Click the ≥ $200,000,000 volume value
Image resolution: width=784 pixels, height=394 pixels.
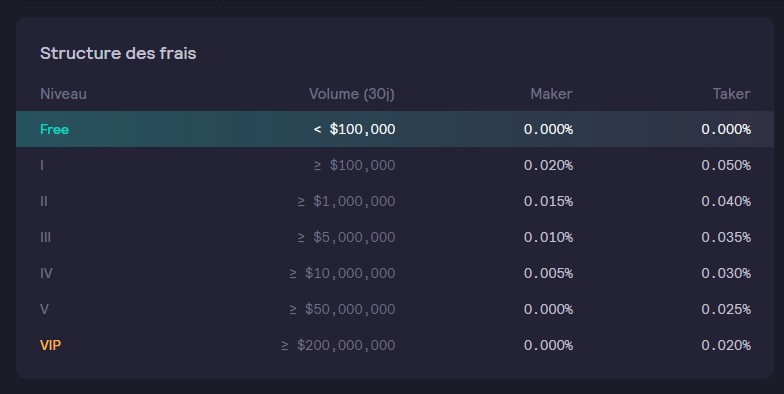(338, 345)
